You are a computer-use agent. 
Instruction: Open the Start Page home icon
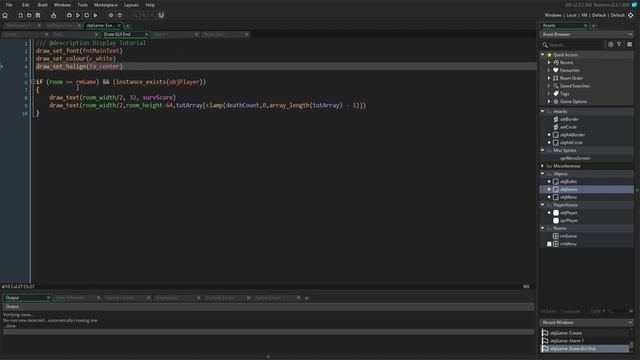[5, 15]
